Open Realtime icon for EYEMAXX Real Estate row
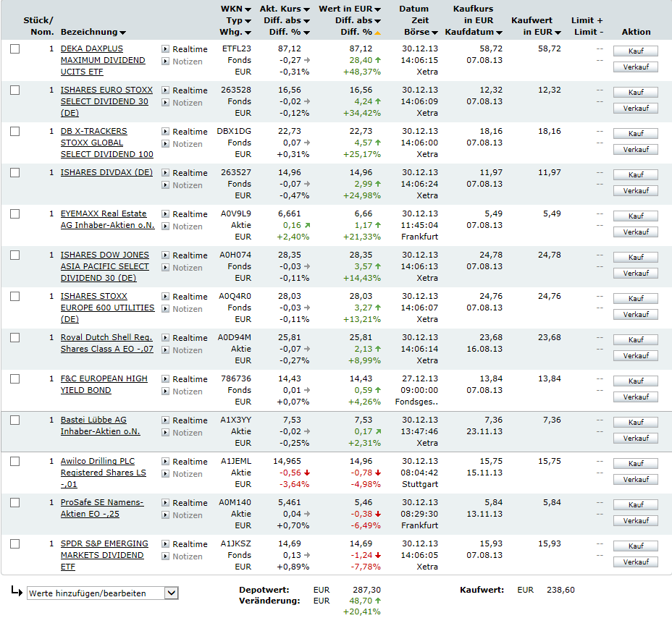This screenshot has width=672, height=618. coord(165,213)
